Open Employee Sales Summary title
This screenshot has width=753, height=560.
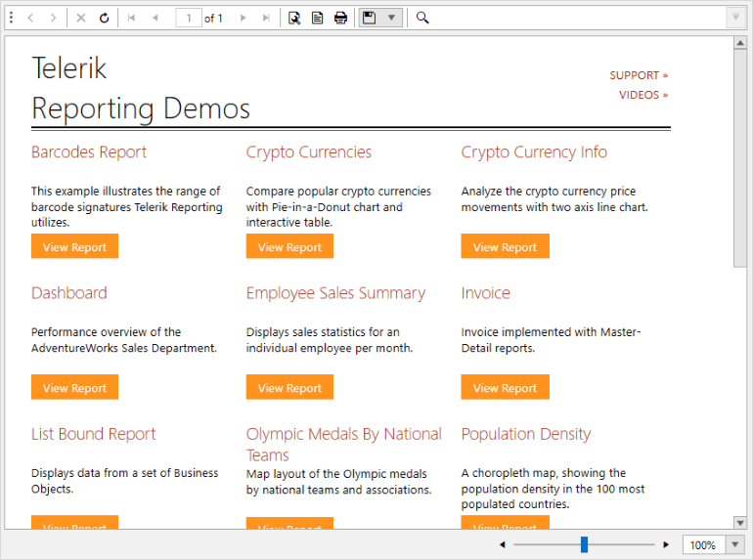335,293
